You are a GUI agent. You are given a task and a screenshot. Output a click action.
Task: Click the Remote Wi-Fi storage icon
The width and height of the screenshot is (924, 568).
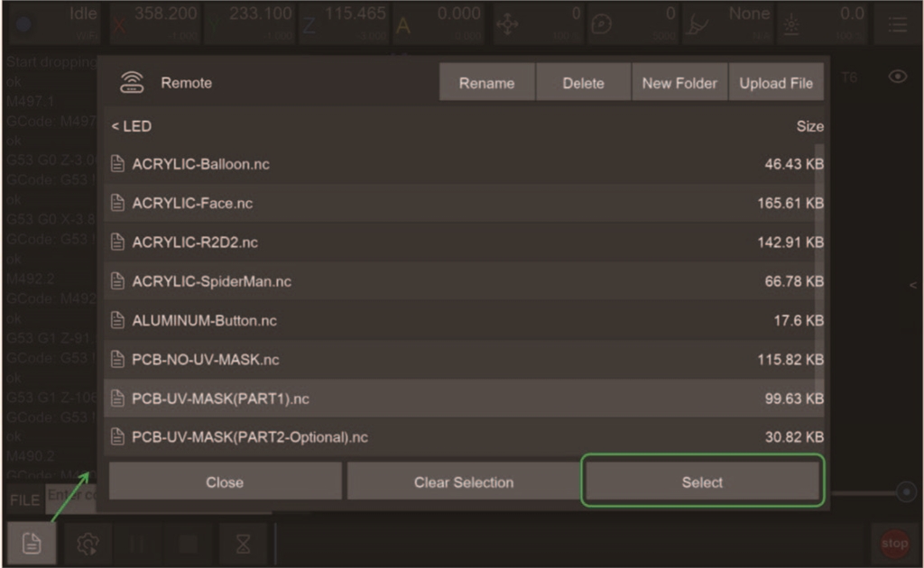tap(132, 83)
